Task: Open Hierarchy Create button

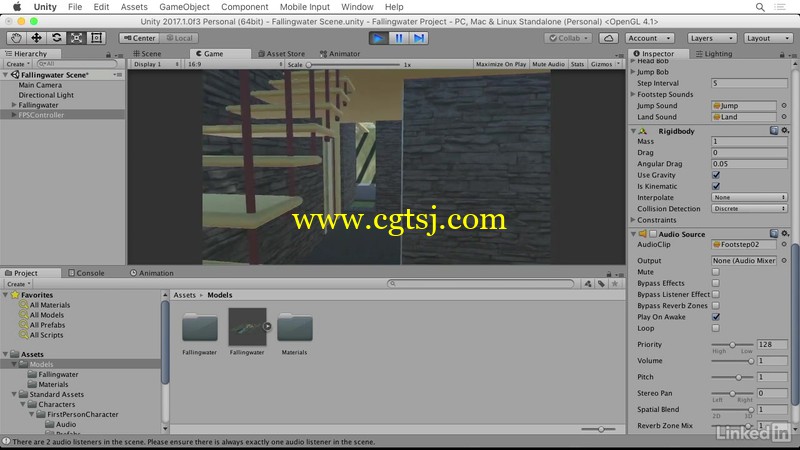Action: (x=18, y=64)
